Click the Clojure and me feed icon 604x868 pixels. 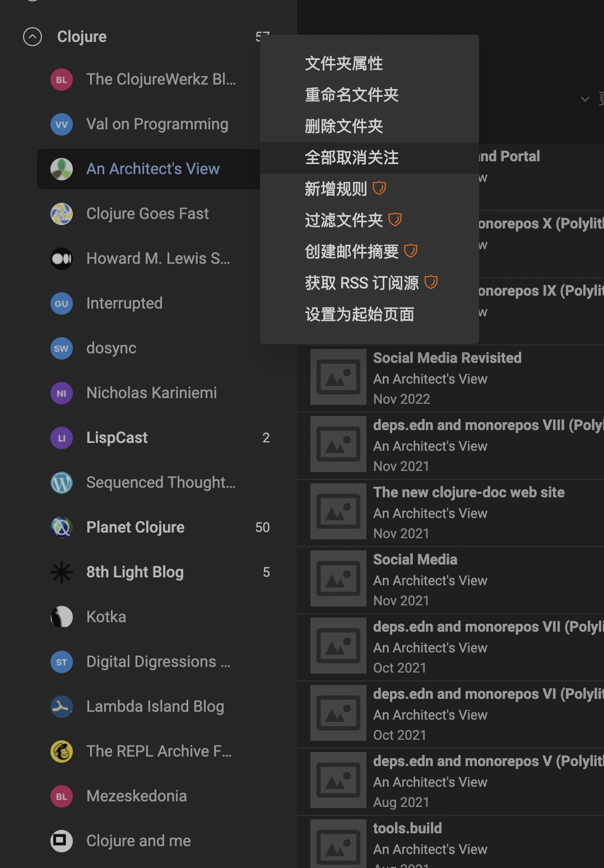[x=62, y=841]
